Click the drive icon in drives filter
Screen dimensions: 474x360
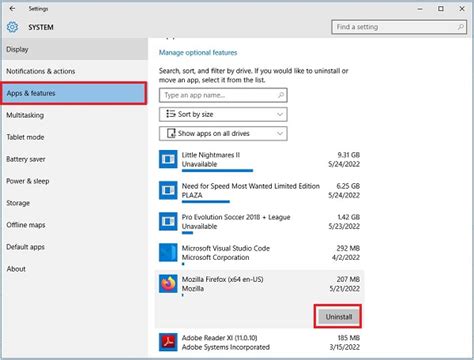click(x=171, y=133)
